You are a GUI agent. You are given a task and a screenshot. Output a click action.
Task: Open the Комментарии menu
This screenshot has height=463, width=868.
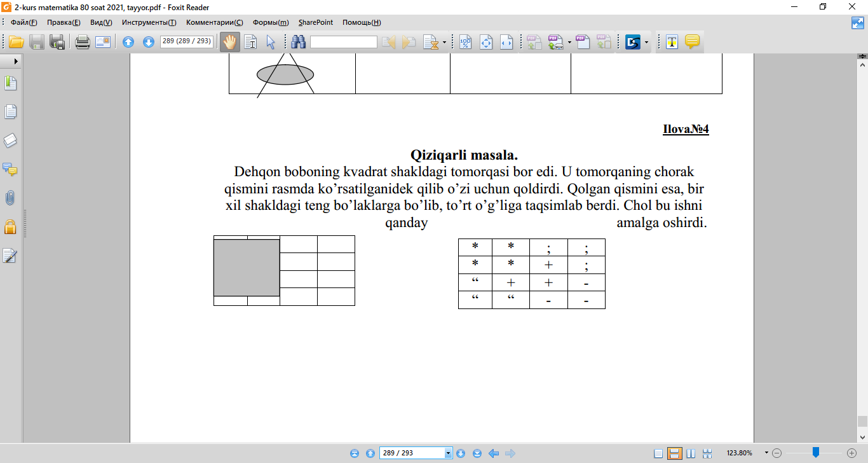click(215, 22)
